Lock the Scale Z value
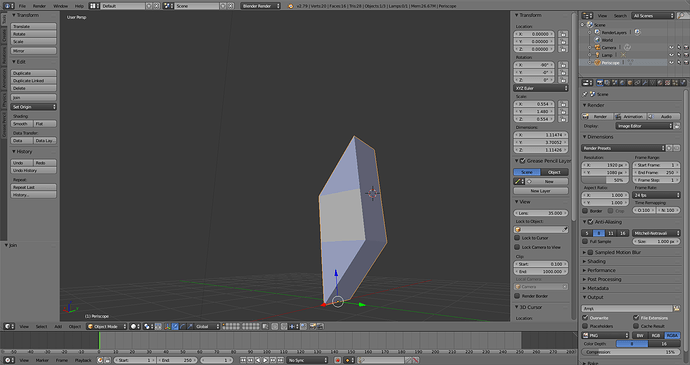The image size is (690, 365). 563,119
